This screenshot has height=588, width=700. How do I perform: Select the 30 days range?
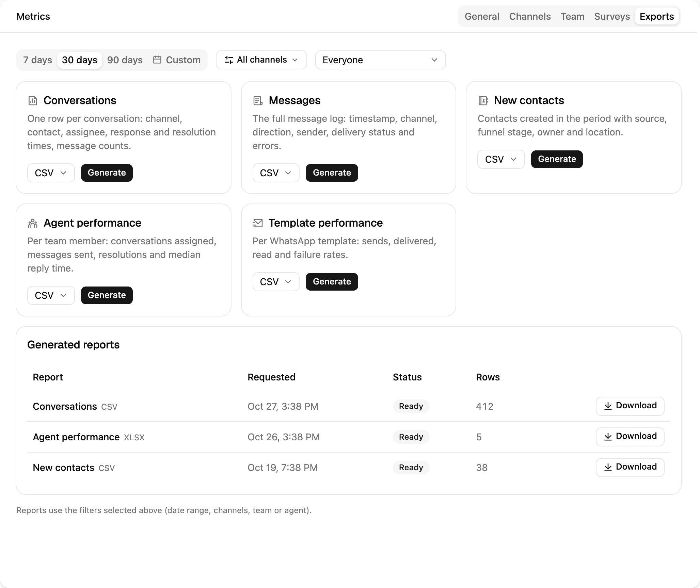(x=80, y=60)
